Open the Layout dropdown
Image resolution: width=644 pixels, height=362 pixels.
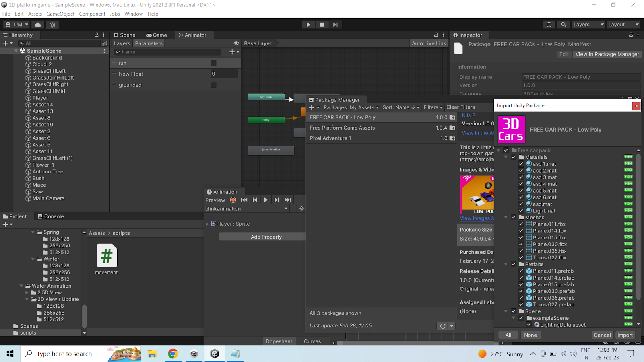click(623, 25)
